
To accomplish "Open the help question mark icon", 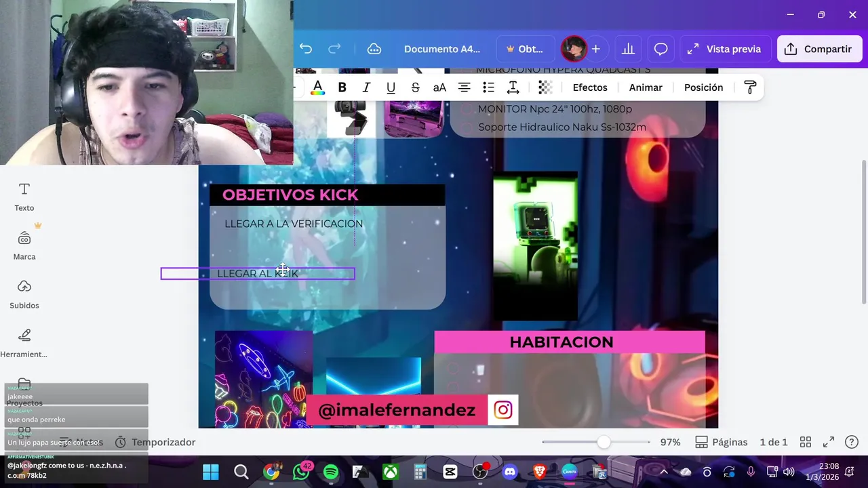I will coord(852,442).
